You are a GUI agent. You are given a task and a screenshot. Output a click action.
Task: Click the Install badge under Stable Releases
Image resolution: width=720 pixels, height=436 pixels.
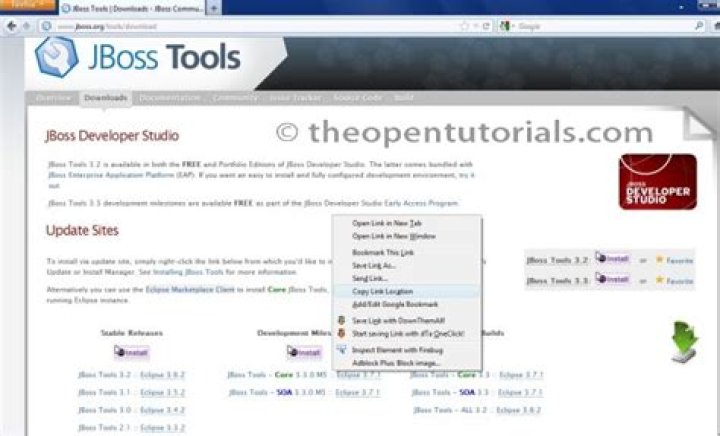131,352
